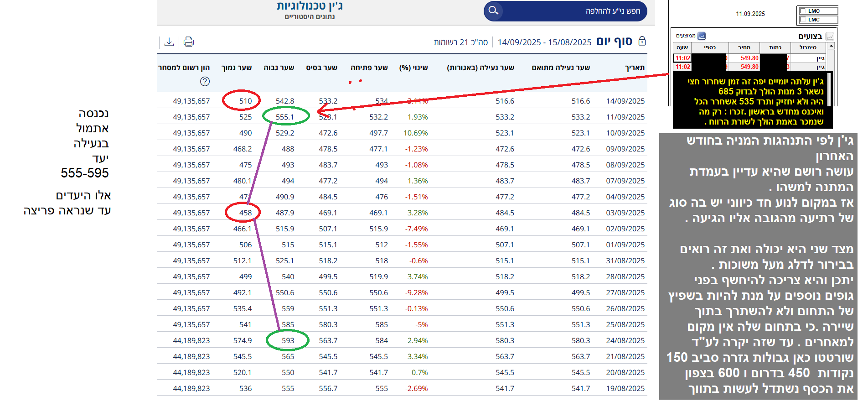Image resolution: width=868 pixels, height=412 pixels.
Task: Click the כספי header in the trades panel
Action: pyautogui.click(x=709, y=47)
